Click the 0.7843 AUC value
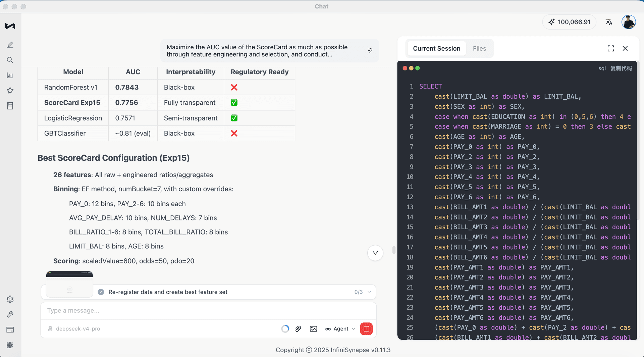The image size is (644, 357). pos(127,87)
